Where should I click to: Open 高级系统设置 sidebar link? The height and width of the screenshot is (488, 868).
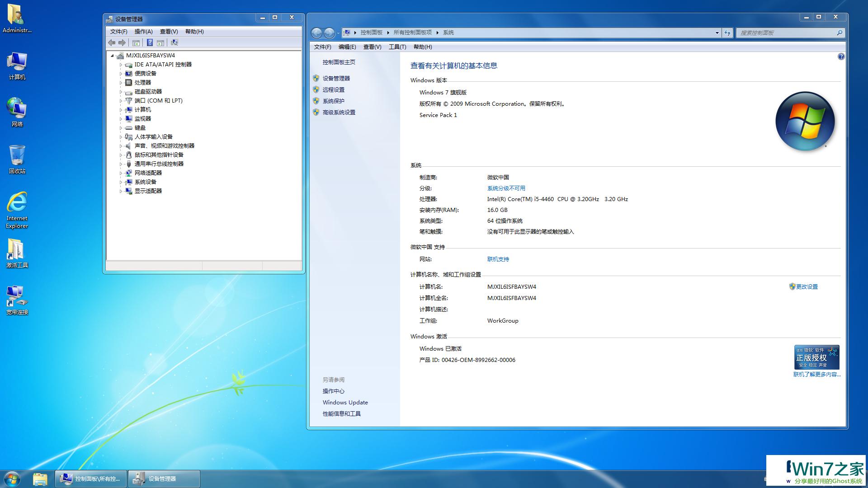coord(339,112)
